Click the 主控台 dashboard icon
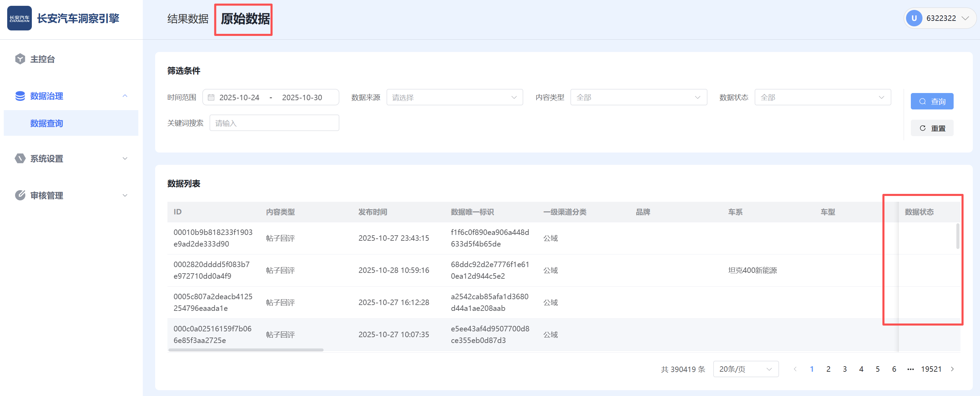This screenshot has width=980, height=396. point(20,59)
